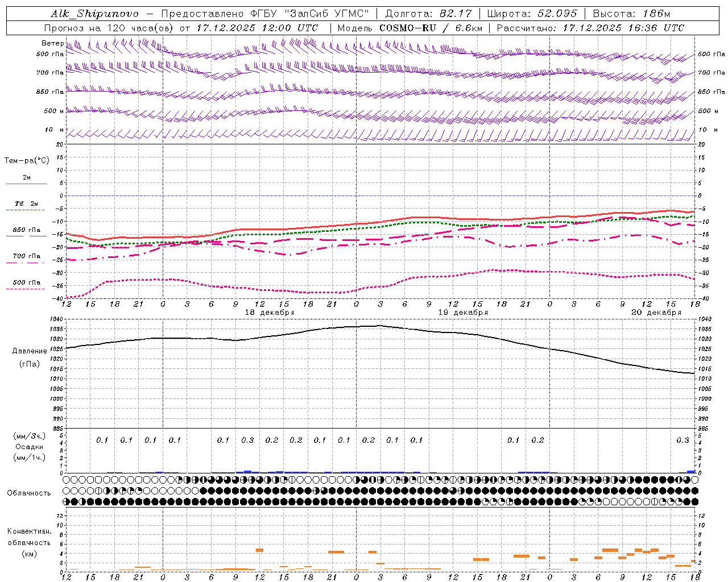This screenshot has height=582, width=728.
Task: Click the (км) convective cloud unit label
Action: tap(29, 554)
